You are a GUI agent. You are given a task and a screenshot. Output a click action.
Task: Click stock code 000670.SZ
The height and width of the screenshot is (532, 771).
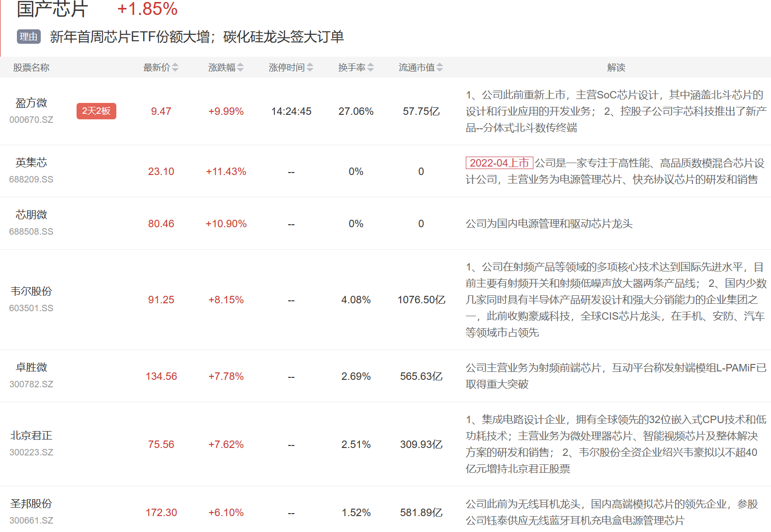pos(31,120)
